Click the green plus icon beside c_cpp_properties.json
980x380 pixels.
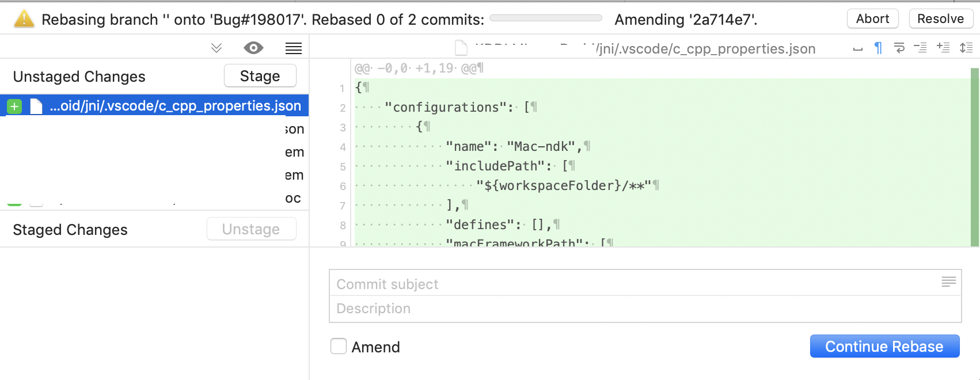(14, 106)
